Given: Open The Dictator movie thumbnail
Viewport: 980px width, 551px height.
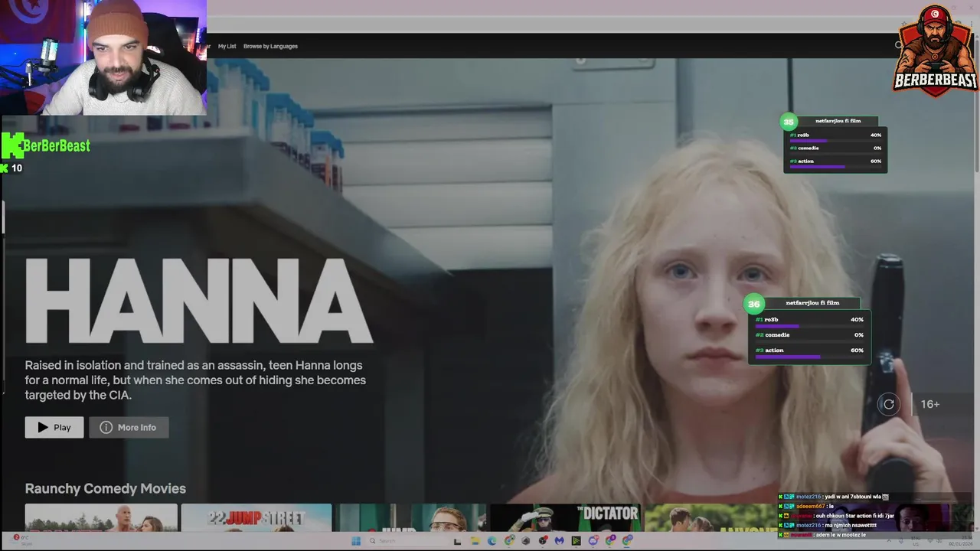Looking at the screenshot, I should click(x=566, y=518).
